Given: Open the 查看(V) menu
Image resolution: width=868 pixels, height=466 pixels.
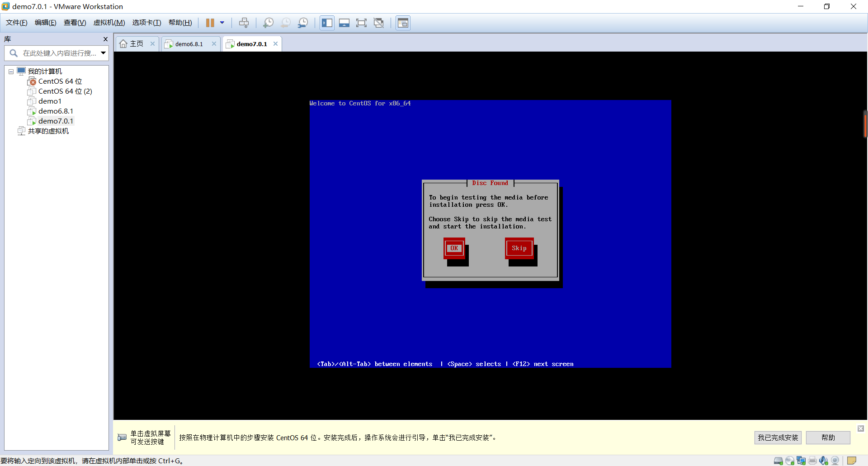Looking at the screenshot, I should (75, 23).
